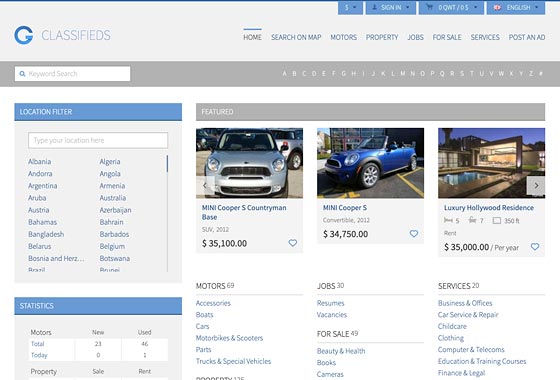
Task: Go to Search on Map page
Action: coord(296,37)
